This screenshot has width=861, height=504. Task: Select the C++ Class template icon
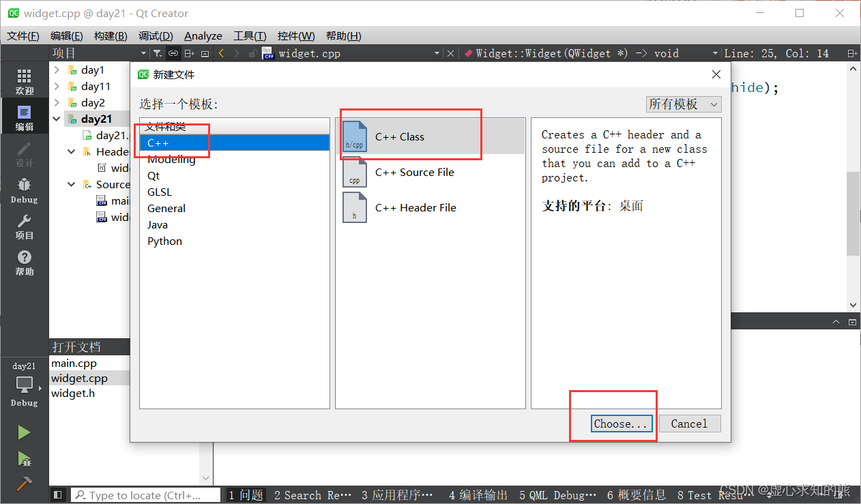(x=355, y=136)
